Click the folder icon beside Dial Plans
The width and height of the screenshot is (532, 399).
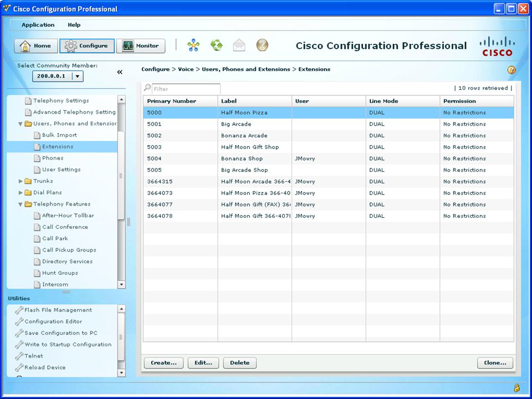click(28, 193)
